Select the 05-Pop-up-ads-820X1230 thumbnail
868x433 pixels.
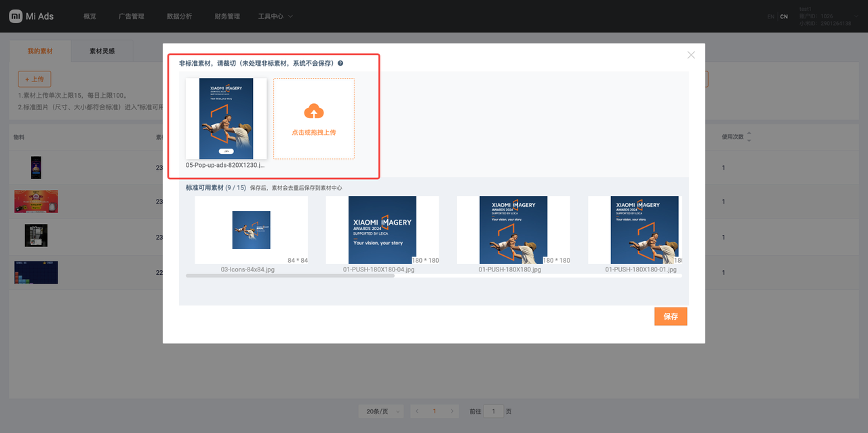point(226,119)
